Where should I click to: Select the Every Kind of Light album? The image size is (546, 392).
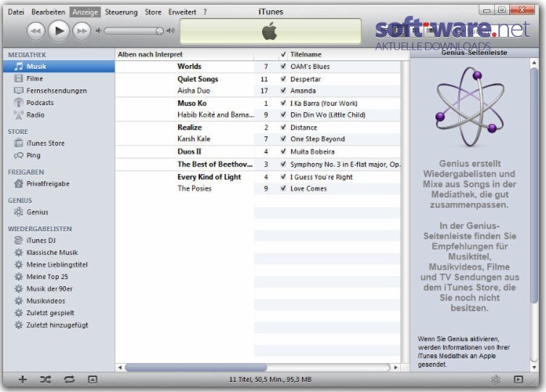(209, 177)
